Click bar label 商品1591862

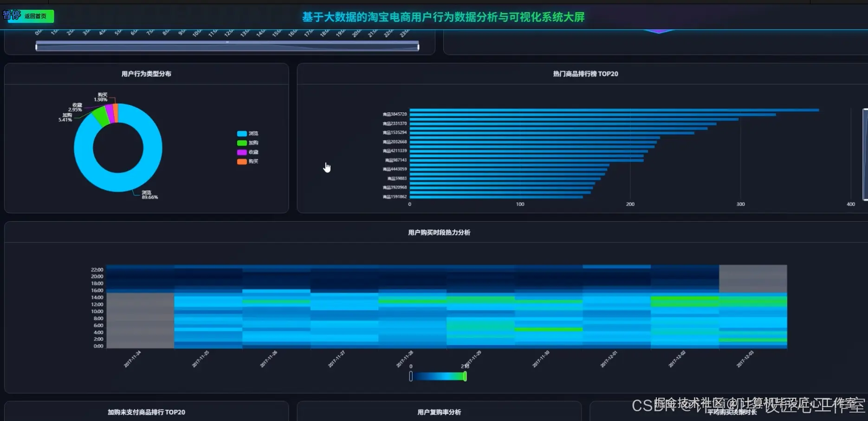395,197
